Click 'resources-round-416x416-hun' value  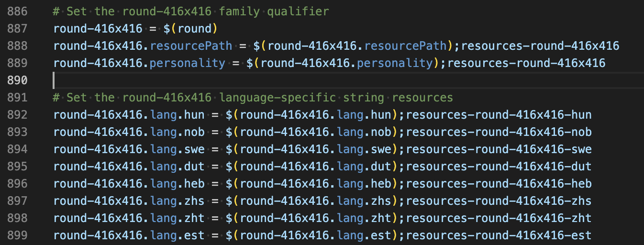pyautogui.click(x=499, y=115)
